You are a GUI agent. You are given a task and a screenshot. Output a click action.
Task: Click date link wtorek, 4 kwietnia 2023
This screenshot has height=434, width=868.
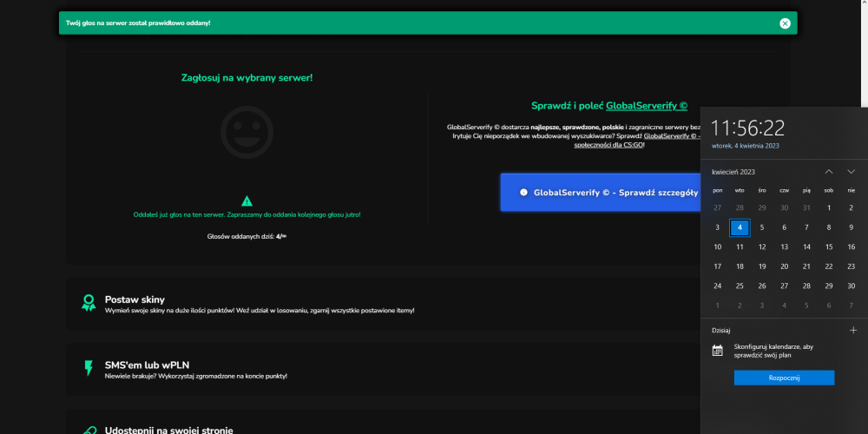click(x=745, y=146)
